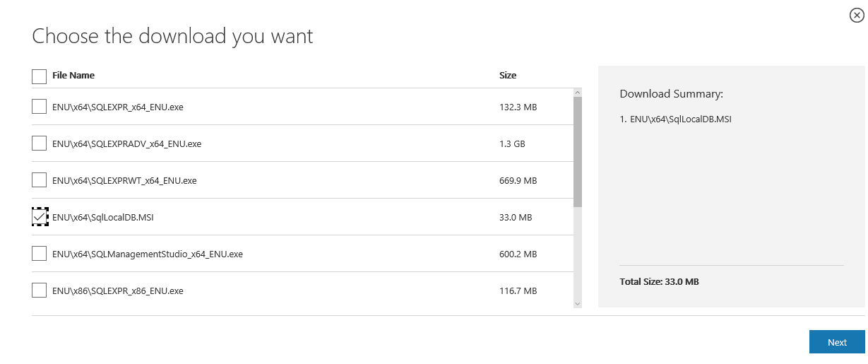Click the file list scrollbar thumb

click(x=578, y=151)
